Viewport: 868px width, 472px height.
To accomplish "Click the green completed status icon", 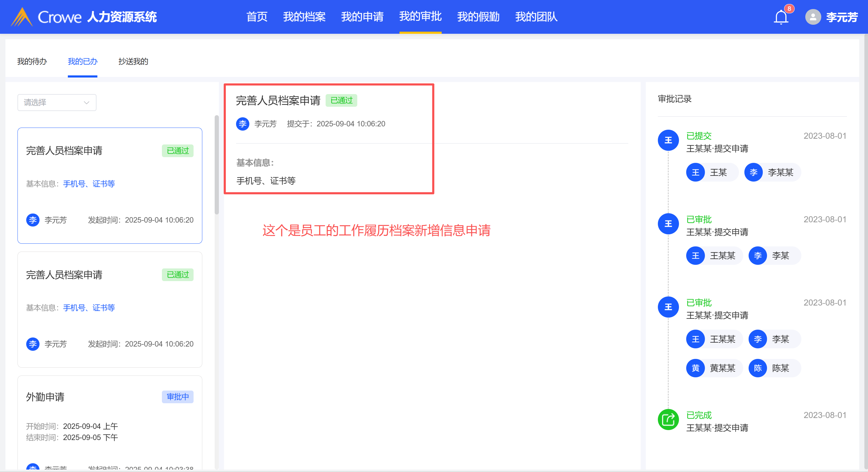I will click(668, 420).
